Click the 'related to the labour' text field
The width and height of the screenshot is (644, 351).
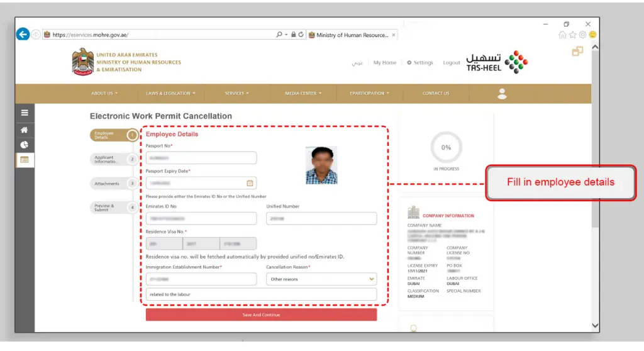click(x=261, y=294)
